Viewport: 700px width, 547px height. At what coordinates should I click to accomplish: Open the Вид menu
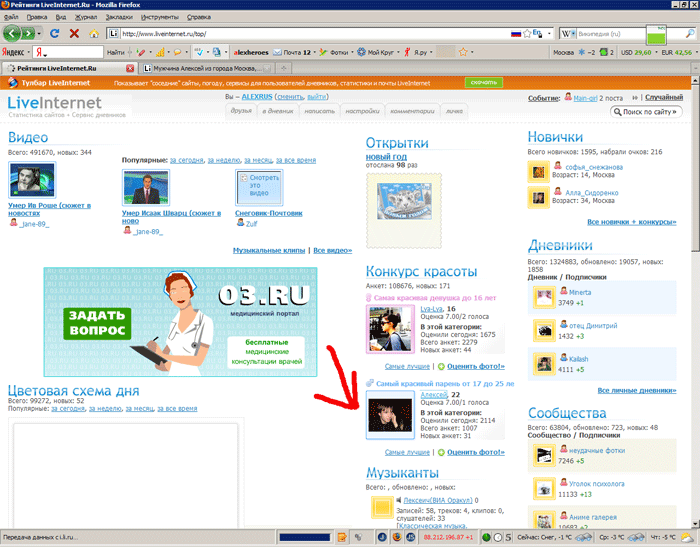61,17
